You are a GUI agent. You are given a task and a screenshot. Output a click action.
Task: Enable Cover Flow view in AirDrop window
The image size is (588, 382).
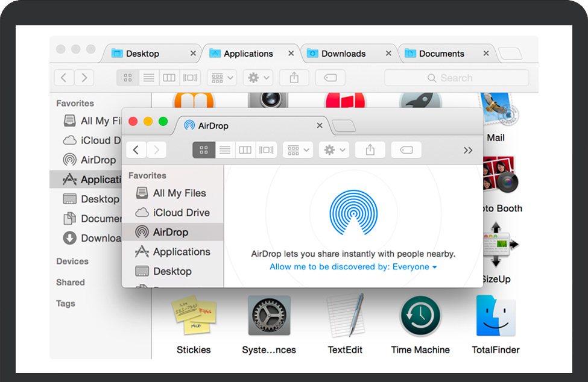point(265,150)
